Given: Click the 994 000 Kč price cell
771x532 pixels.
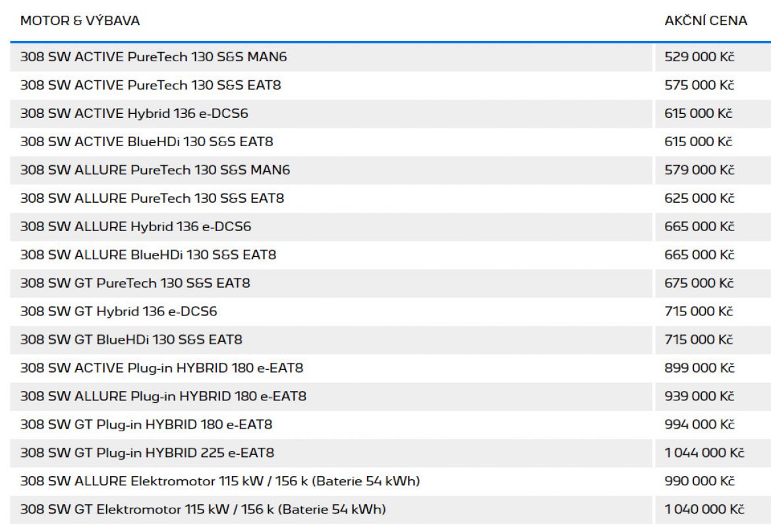Looking at the screenshot, I should click(x=699, y=425).
